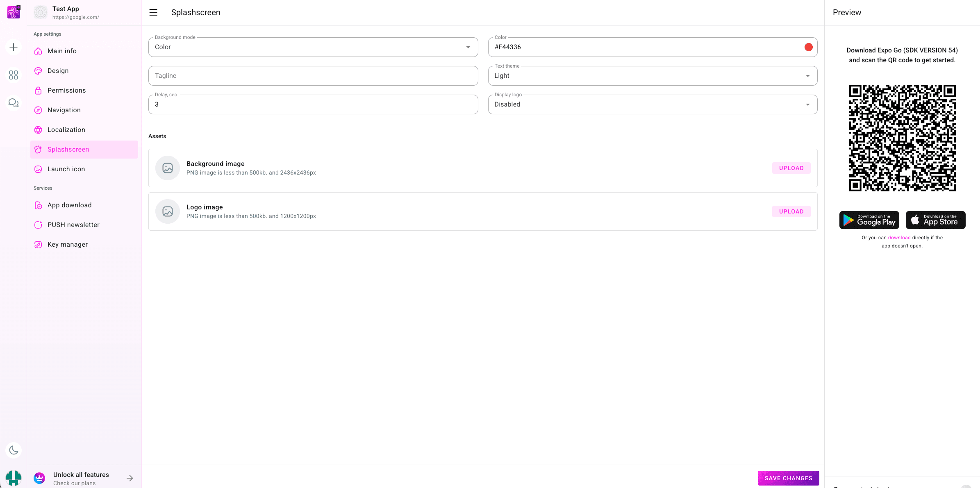
Task: Click the user avatar at the bottom left
Action: tap(14, 478)
